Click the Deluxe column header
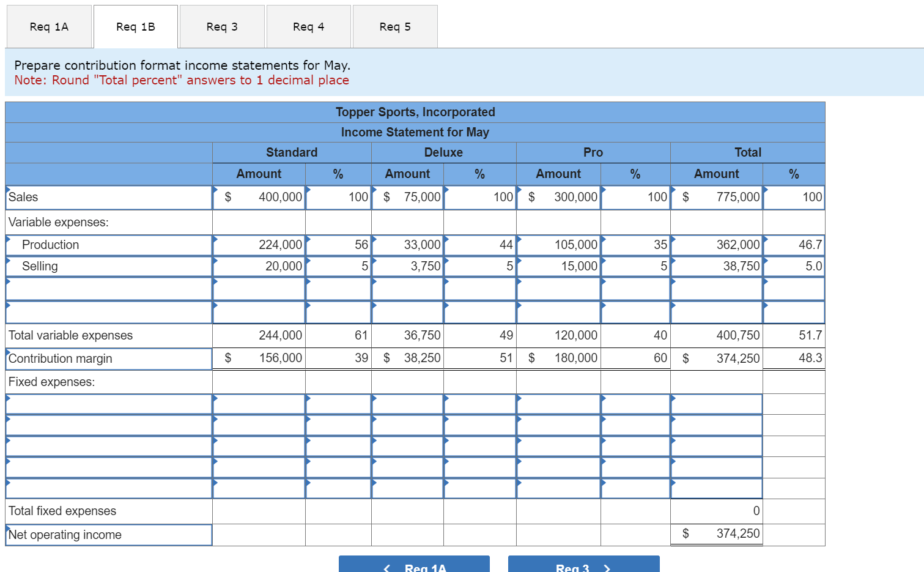Image resolution: width=924 pixels, height=572 pixels. tap(443, 152)
